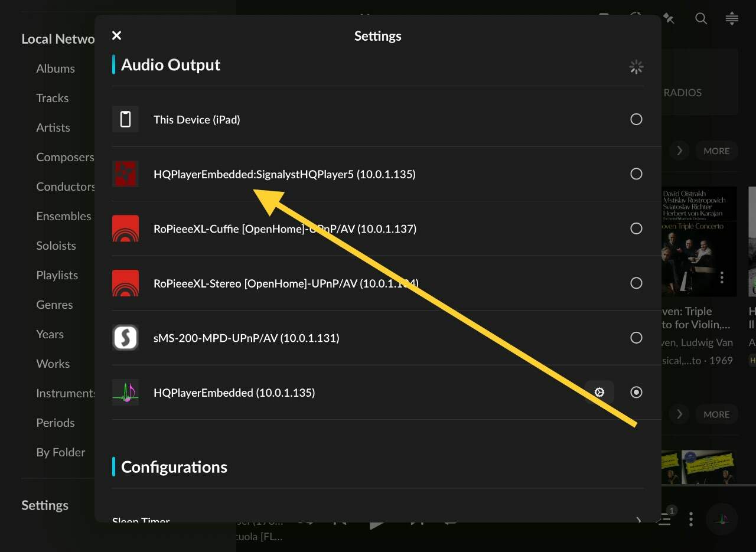Open the play queue list icon
The image size is (756, 552).
(666, 518)
